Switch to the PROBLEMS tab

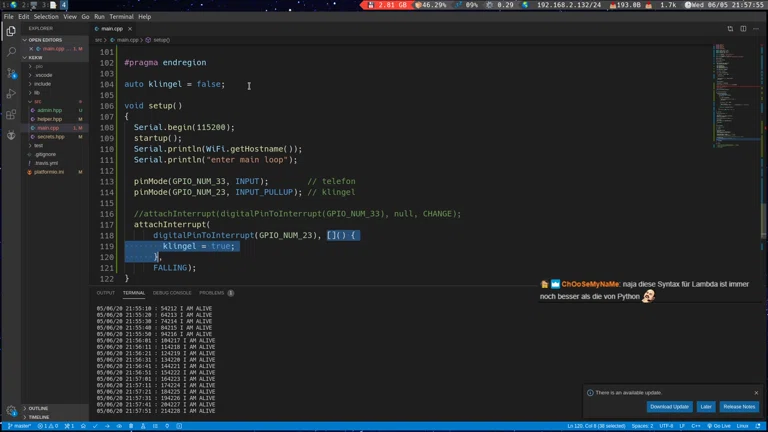tap(211, 293)
